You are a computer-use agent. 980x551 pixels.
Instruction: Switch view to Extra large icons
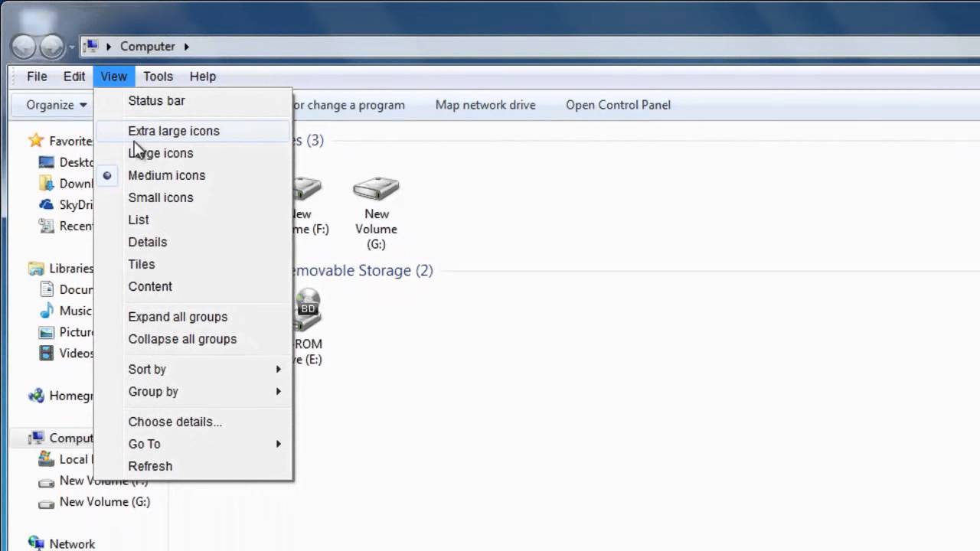point(193,131)
